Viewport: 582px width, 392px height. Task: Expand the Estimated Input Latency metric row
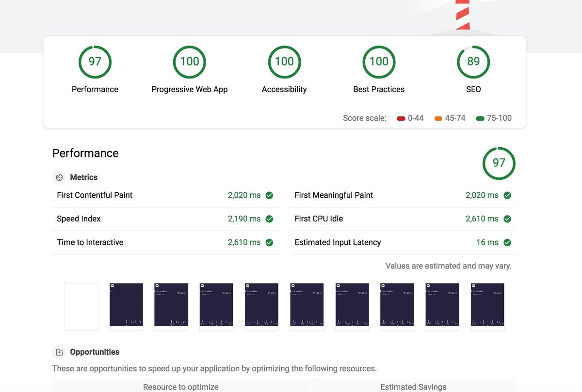[403, 242]
